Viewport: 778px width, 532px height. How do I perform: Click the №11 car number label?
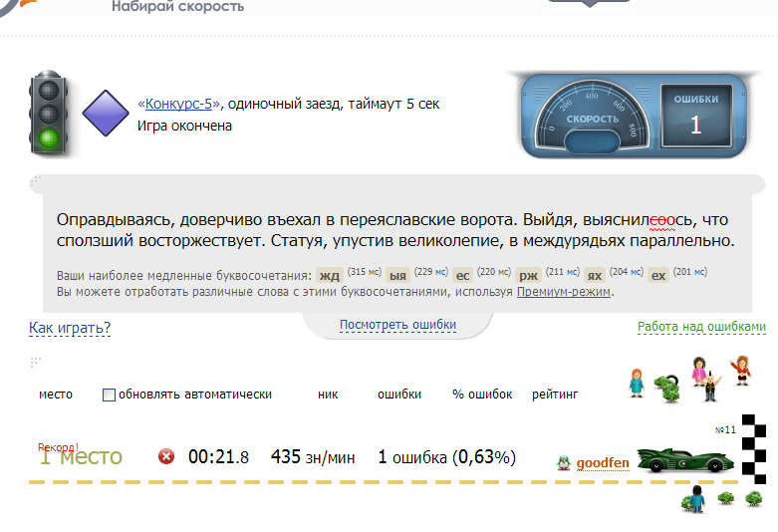(x=725, y=429)
